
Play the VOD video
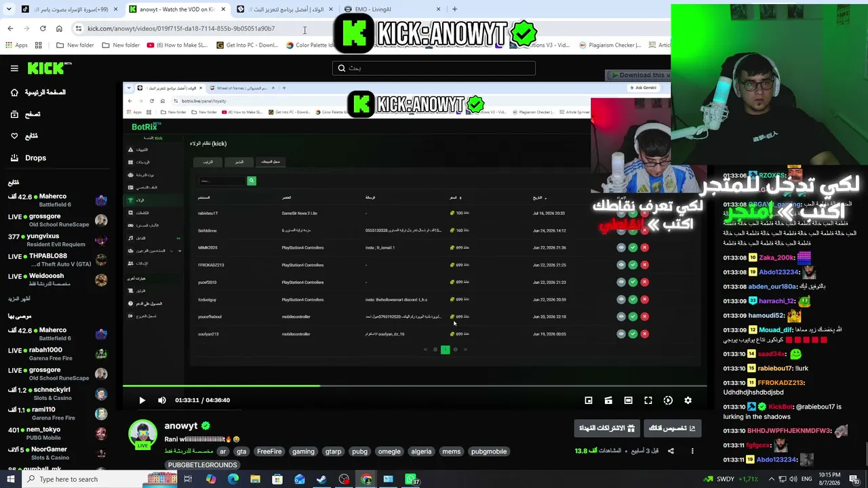pyautogui.click(x=142, y=401)
